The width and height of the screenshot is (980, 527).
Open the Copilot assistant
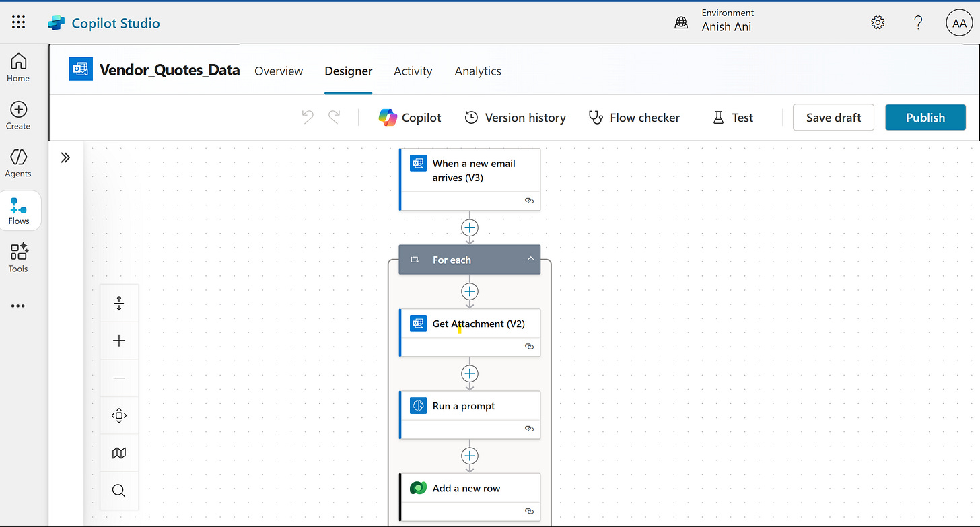[410, 117]
